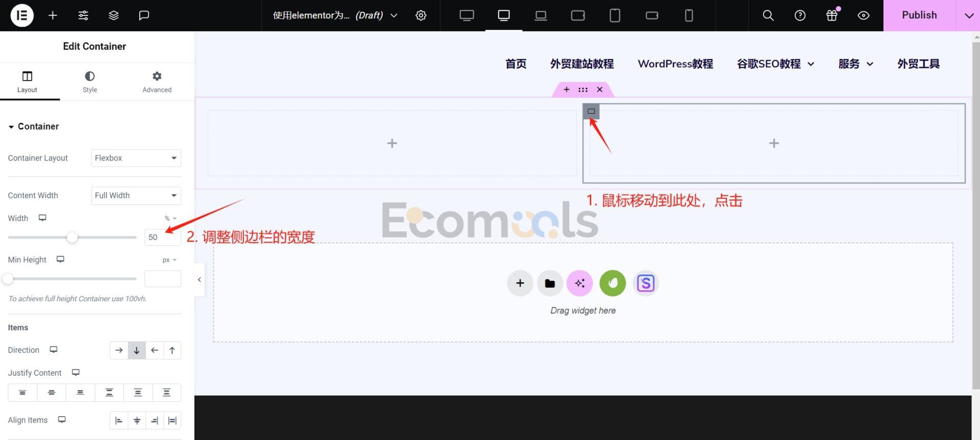Open What's New gift icon
The image size is (980, 440).
(x=832, y=15)
